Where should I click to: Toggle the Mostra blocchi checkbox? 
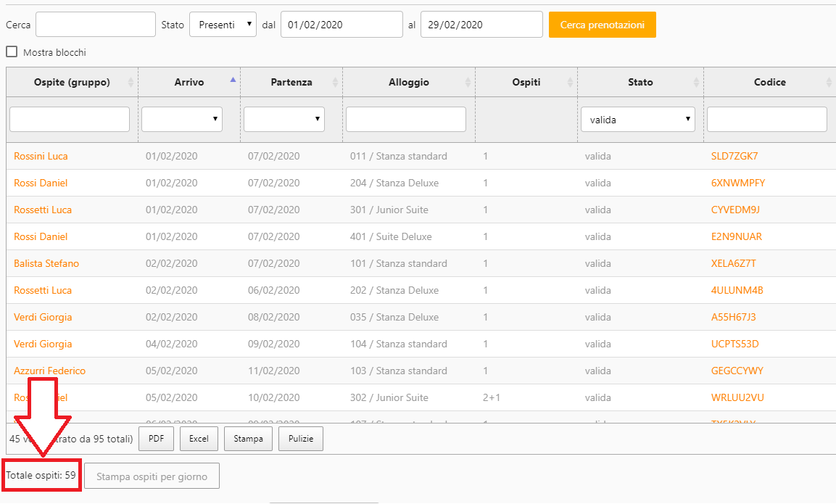pos(12,52)
